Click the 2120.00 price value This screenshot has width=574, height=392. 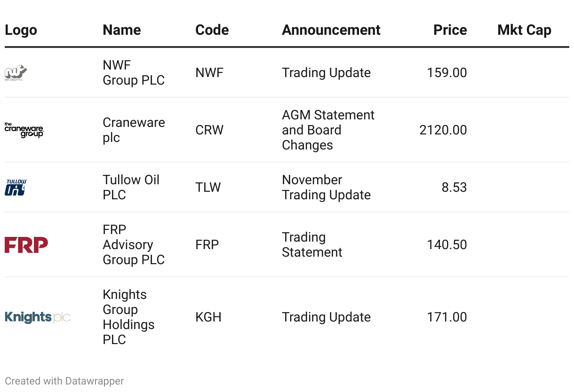point(443,130)
